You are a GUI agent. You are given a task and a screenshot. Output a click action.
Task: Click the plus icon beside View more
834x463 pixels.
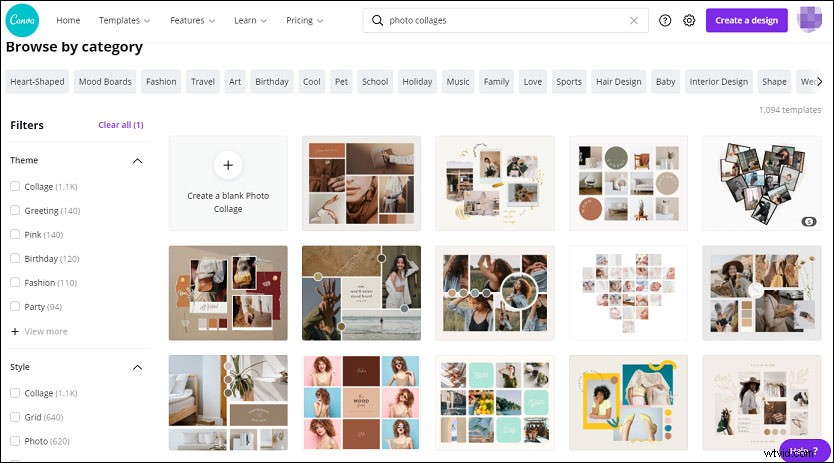click(15, 331)
